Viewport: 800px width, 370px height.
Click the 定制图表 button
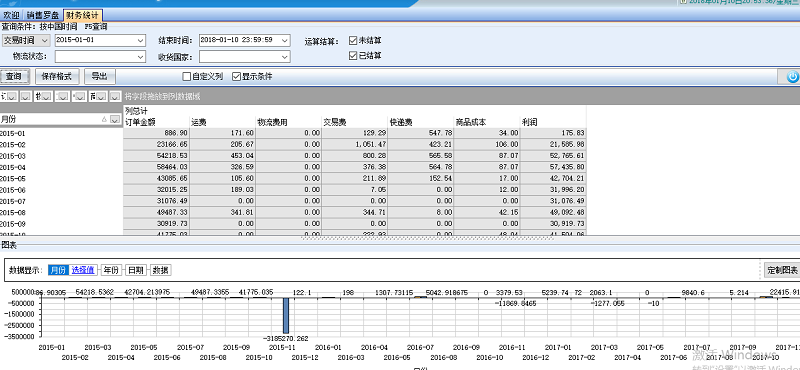(x=782, y=270)
